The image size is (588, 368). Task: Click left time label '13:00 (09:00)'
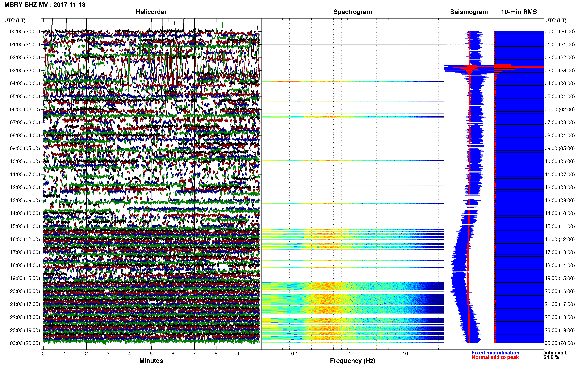coord(25,200)
